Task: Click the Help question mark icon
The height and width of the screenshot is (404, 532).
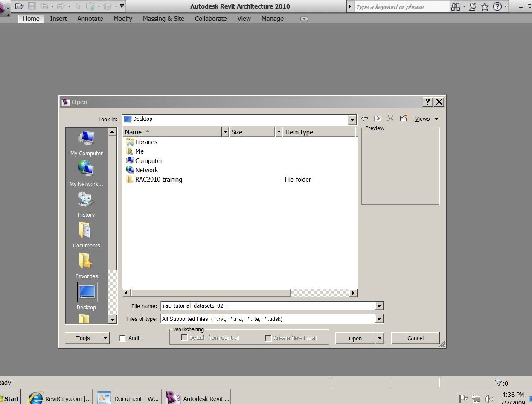Action: (497, 6)
